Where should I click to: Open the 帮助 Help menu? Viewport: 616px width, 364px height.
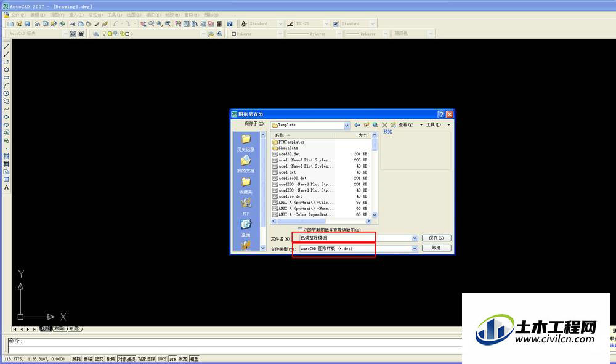(211, 15)
